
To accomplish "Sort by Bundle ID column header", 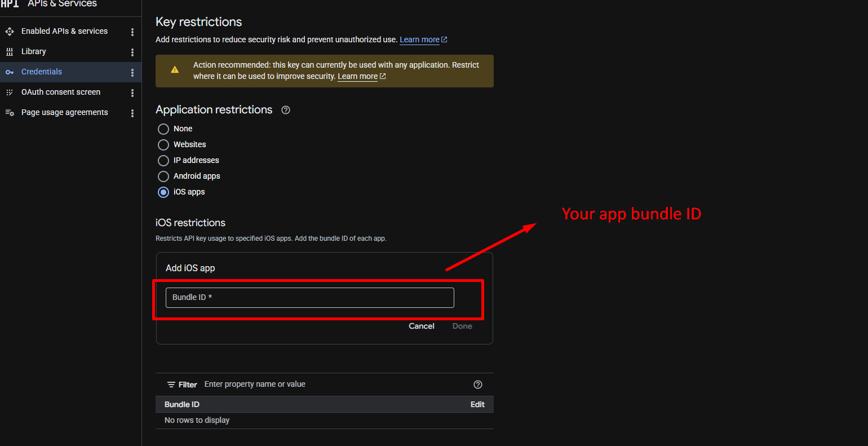I will click(x=182, y=404).
